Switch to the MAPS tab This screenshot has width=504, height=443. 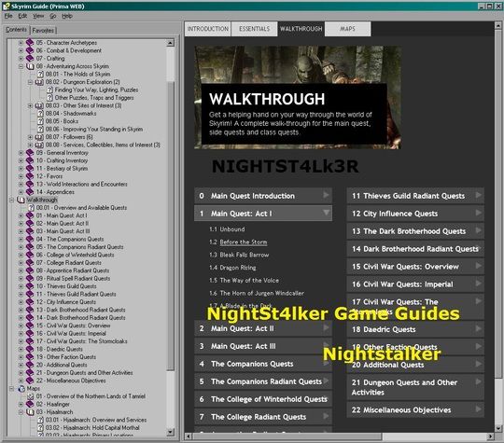coord(347,29)
